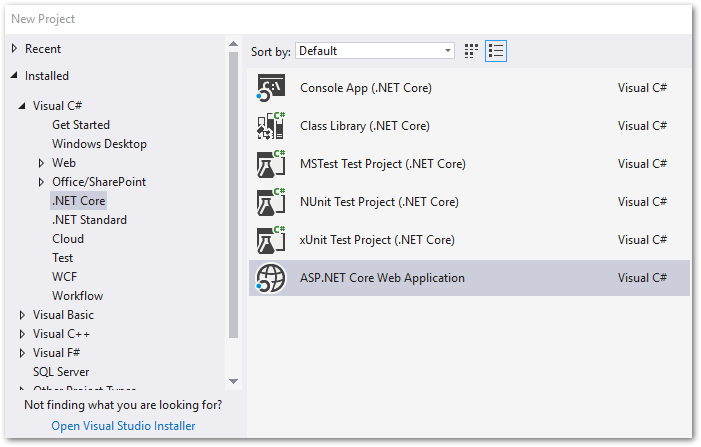Expand the Office/SharePoint node
The width and height of the screenshot is (701, 447).
tap(42, 182)
